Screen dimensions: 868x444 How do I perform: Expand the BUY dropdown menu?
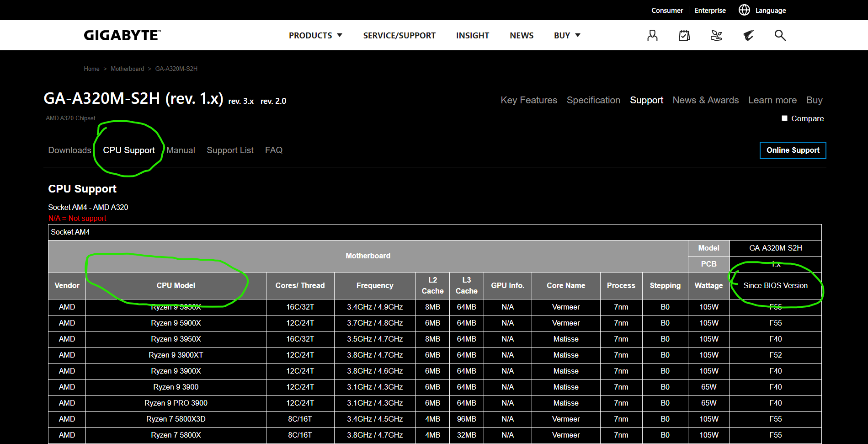(x=567, y=35)
